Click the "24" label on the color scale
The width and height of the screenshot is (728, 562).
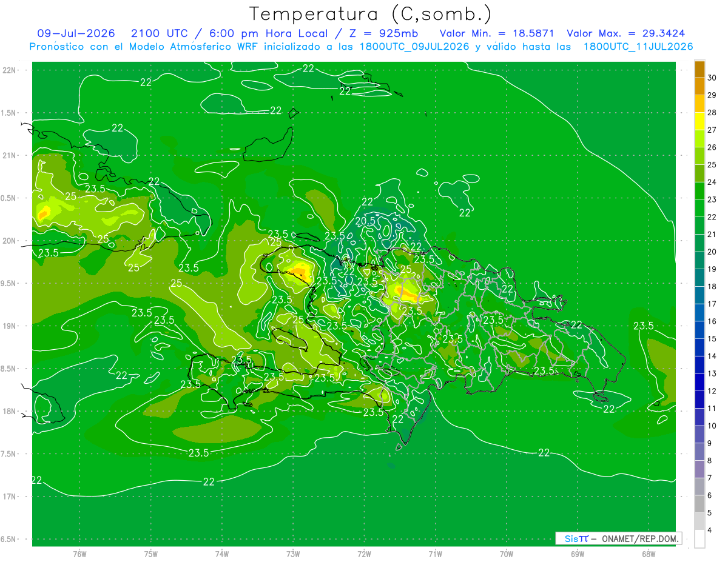pos(712,182)
